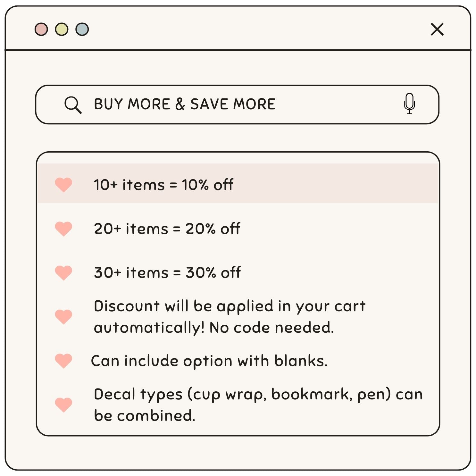
Task: Select the 20+ items = 20% off entry
Action: [167, 229]
